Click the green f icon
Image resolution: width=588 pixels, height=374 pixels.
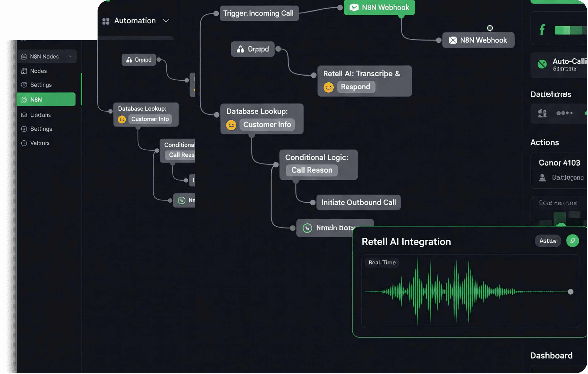542,29
